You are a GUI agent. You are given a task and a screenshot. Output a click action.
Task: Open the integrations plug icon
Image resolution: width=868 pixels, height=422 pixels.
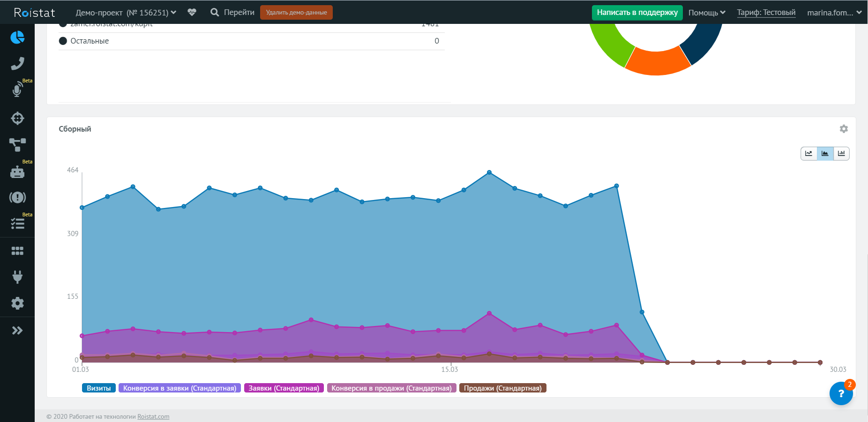[x=17, y=277]
